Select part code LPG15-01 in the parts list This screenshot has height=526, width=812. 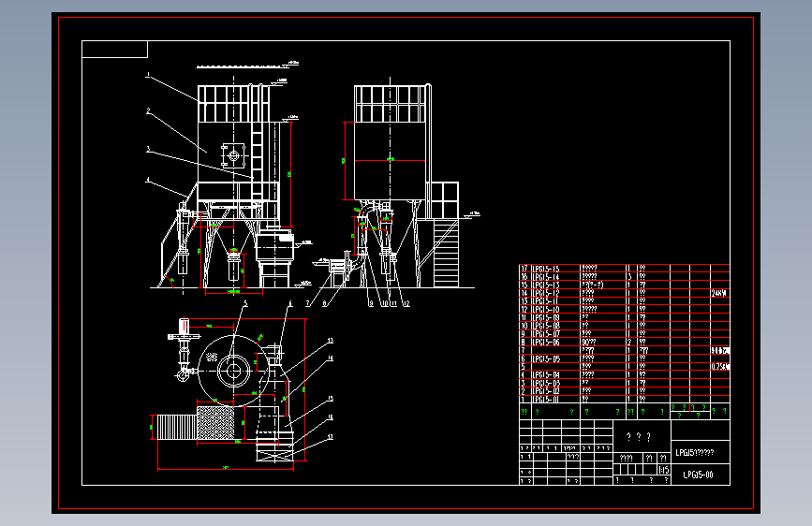(x=546, y=399)
